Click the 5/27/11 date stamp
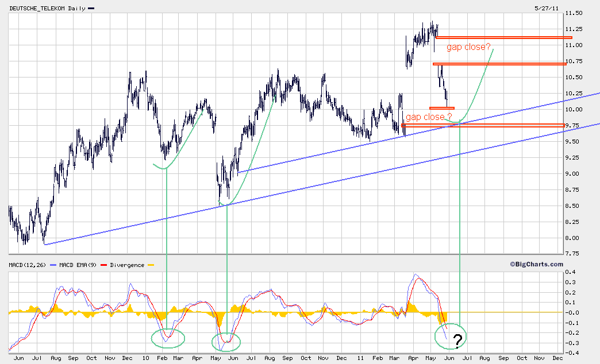This screenshot has height=364, width=600. 547,8
